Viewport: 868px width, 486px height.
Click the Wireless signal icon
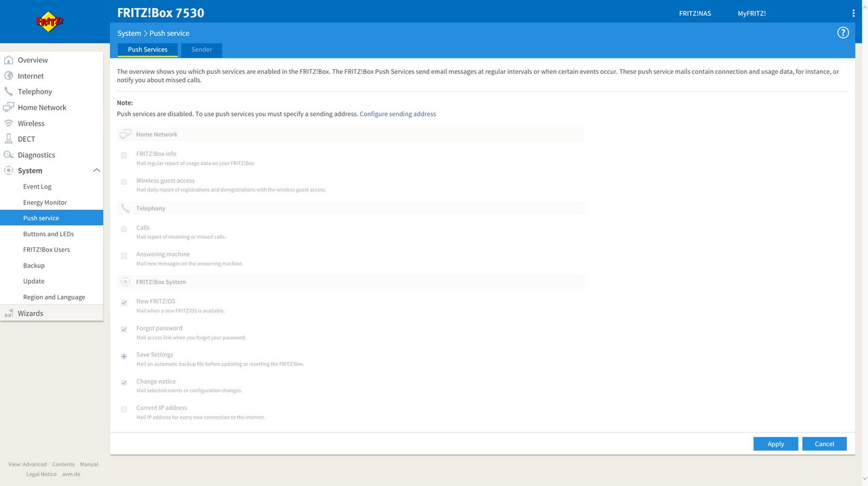click(9, 124)
